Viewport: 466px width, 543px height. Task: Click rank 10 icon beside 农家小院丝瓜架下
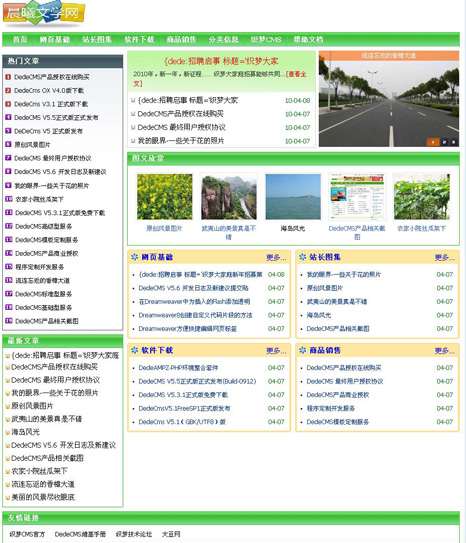click(9, 199)
